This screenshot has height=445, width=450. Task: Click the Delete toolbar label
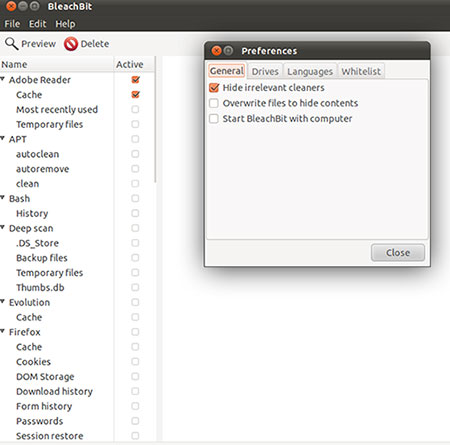coord(95,44)
